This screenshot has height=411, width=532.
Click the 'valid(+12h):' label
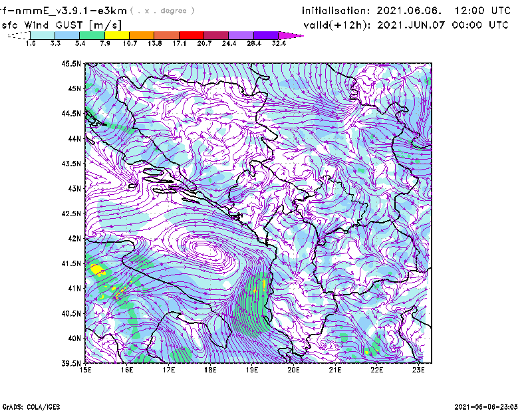tap(338, 25)
